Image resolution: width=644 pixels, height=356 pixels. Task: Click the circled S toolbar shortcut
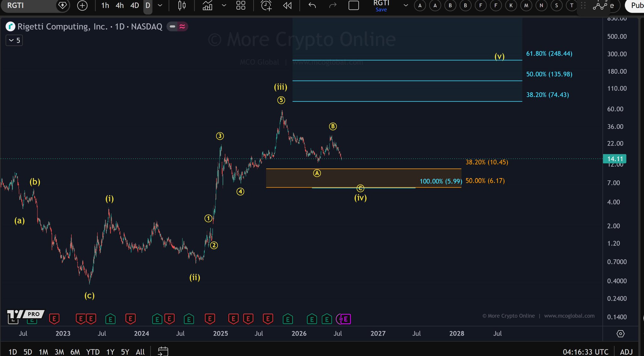(x=557, y=5)
